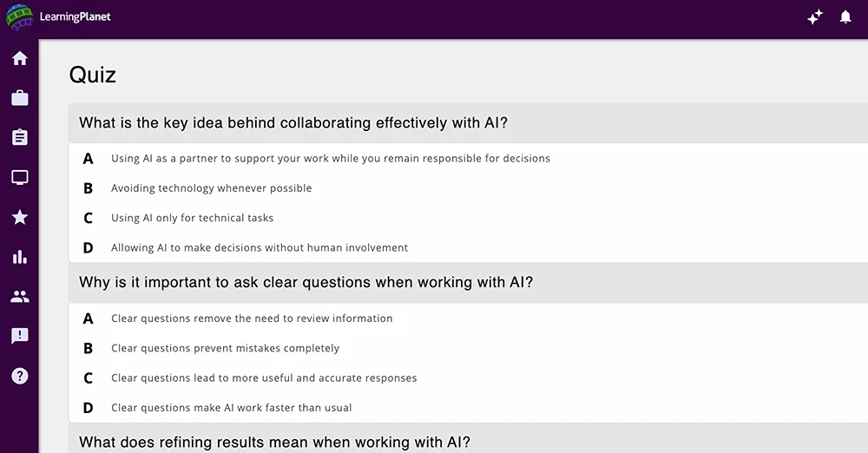
Task: Select answer C using AI only for technical tasks
Action: tap(469, 218)
